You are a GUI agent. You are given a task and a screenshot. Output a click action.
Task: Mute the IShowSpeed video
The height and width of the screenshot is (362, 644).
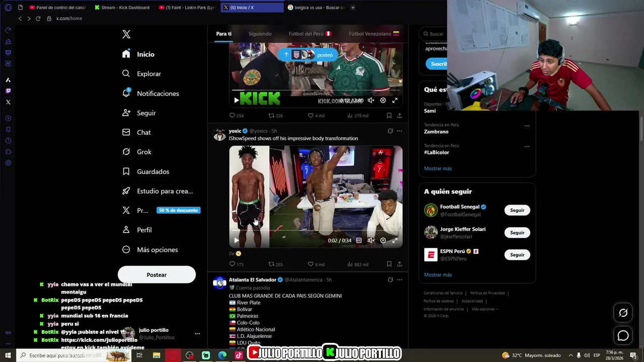coord(371,240)
